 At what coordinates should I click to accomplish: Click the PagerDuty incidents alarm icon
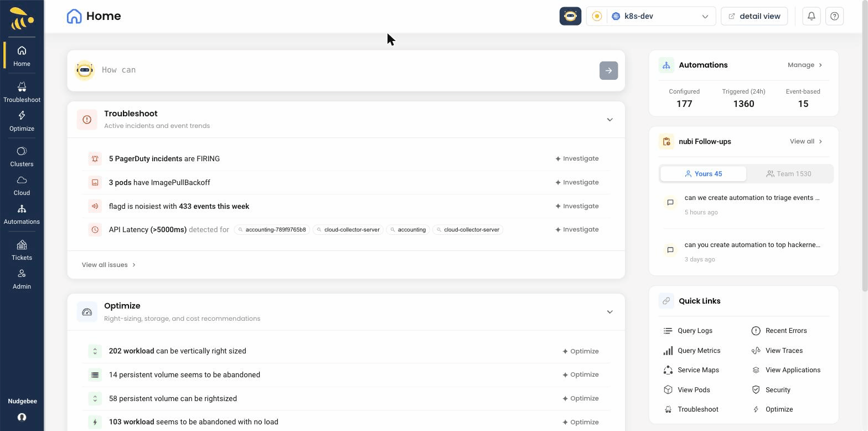95,158
